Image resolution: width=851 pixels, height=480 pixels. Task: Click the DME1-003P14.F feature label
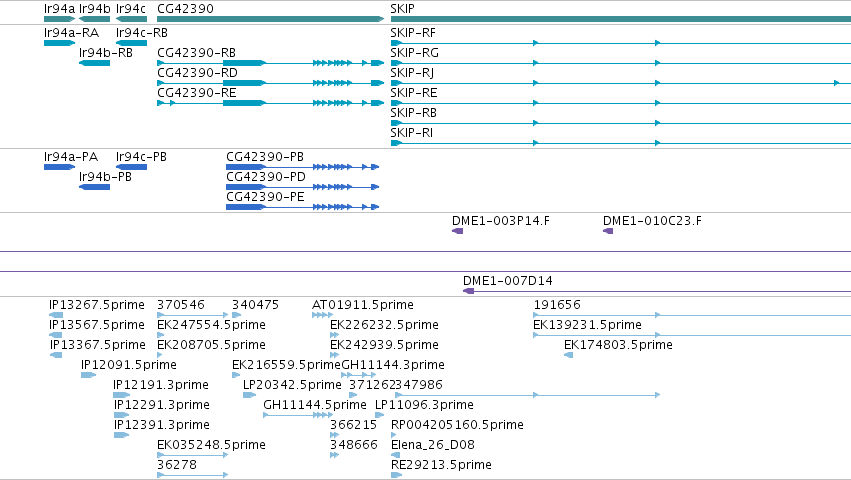click(500, 222)
